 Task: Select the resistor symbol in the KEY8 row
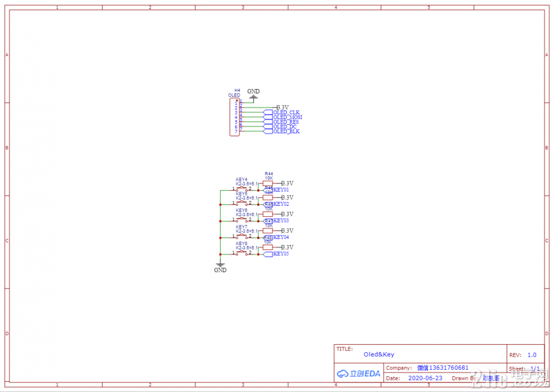(x=268, y=247)
